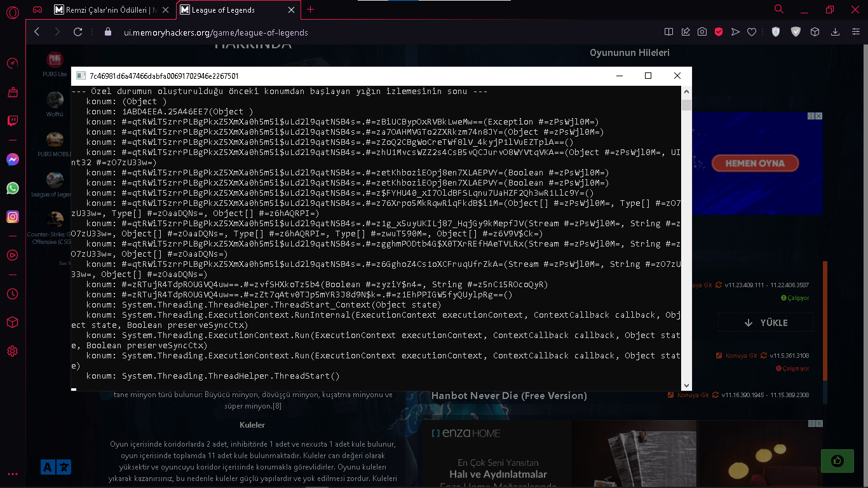Viewport: 868px width, 488px height.
Task: Select Wolftü game in list
Action: click(x=55, y=105)
